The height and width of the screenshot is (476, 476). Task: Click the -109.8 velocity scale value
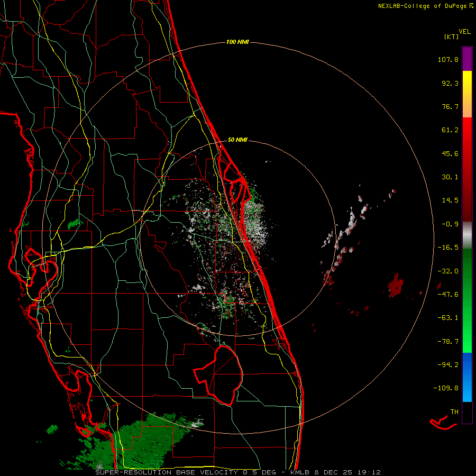pos(446,388)
